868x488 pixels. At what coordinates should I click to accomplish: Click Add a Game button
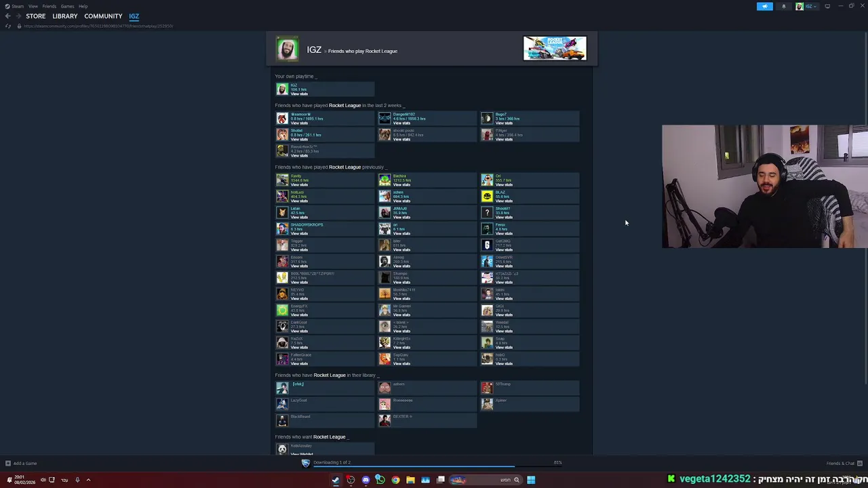[x=21, y=464]
